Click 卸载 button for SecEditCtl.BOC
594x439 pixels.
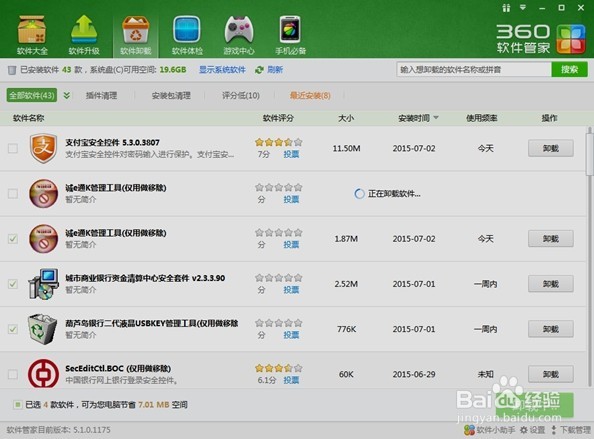(550, 374)
